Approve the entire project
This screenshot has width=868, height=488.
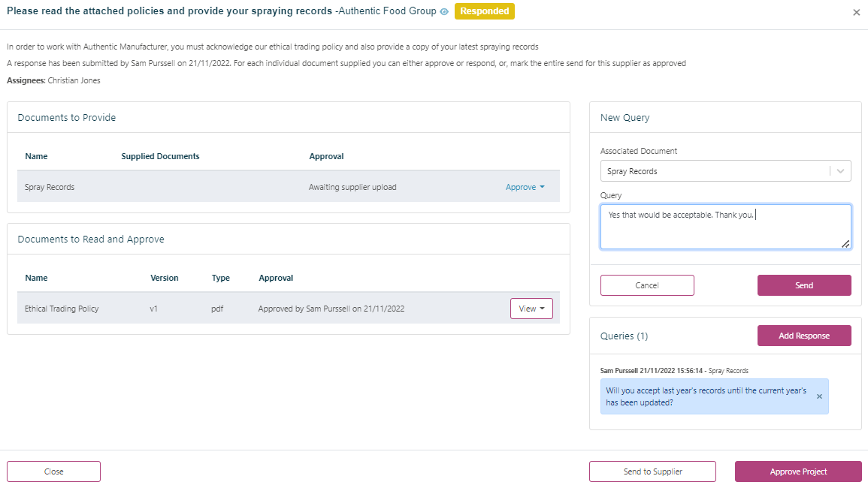[798, 471]
